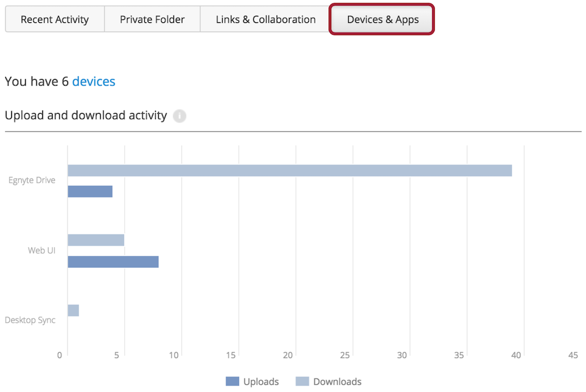This screenshot has height=392, width=586.
Task: Click the info icon beside activity heading
Action: click(x=179, y=116)
